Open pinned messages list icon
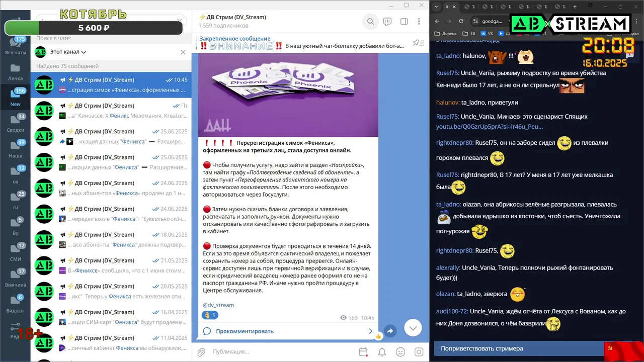 pyautogui.click(x=418, y=43)
